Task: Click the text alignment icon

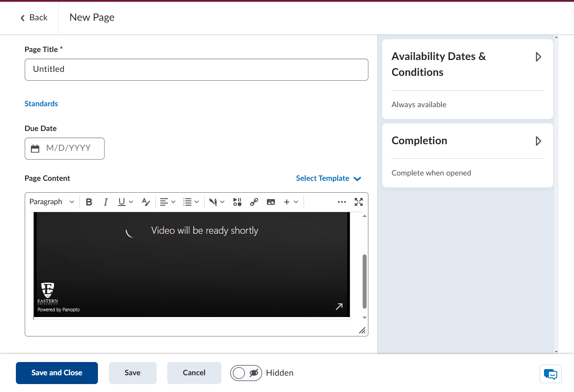Action: point(164,202)
